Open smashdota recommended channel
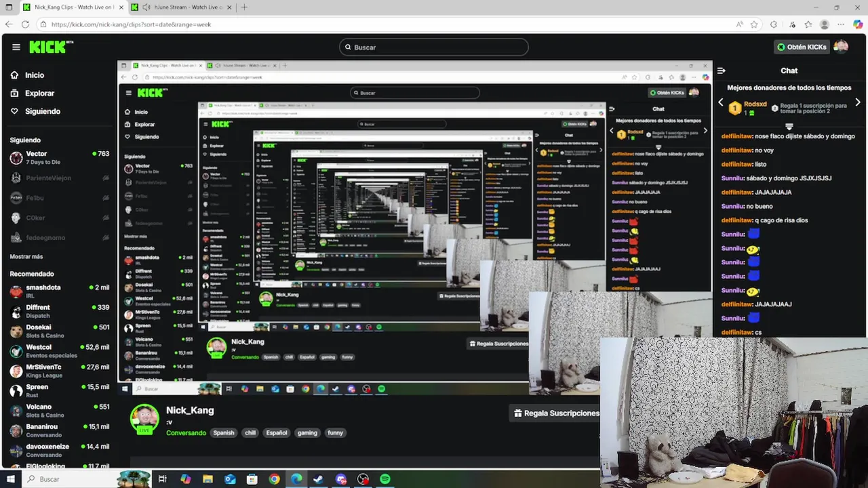The image size is (868, 488). [x=59, y=291]
